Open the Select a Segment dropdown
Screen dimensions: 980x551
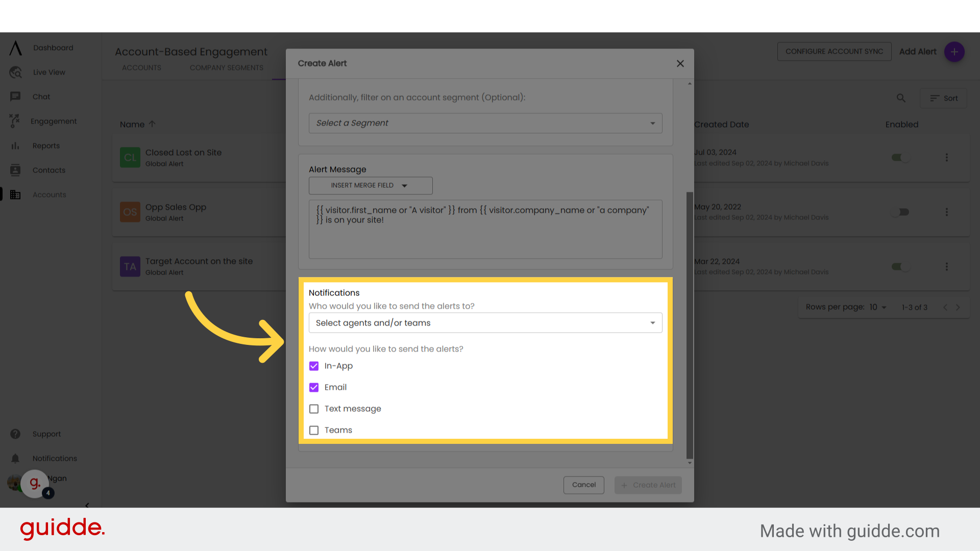pyautogui.click(x=485, y=123)
